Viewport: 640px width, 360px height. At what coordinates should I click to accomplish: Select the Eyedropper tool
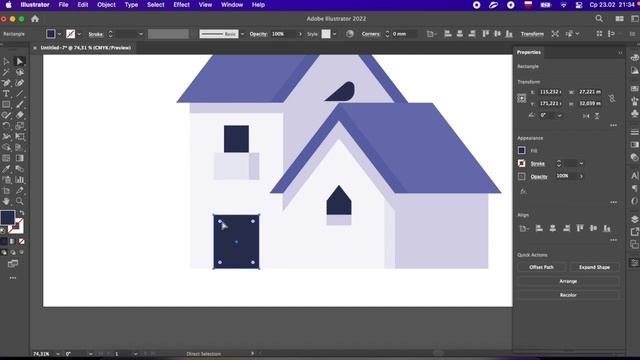pyautogui.click(x=6, y=169)
